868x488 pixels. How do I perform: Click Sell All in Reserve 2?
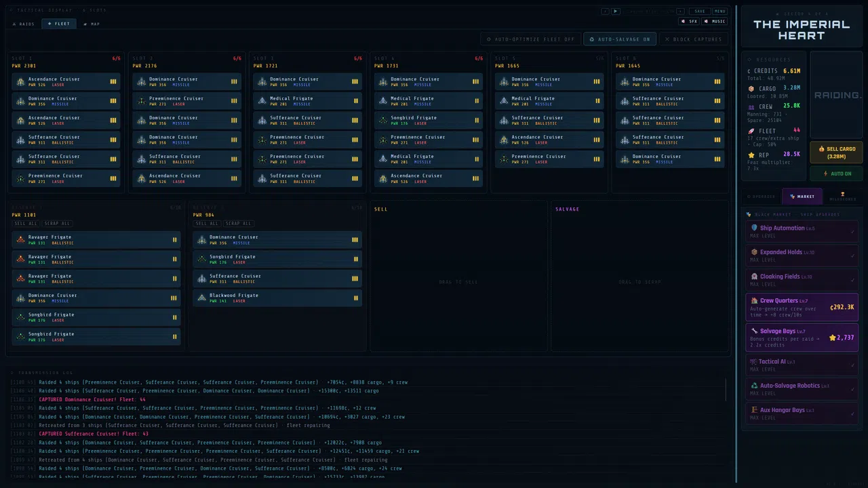pos(207,224)
